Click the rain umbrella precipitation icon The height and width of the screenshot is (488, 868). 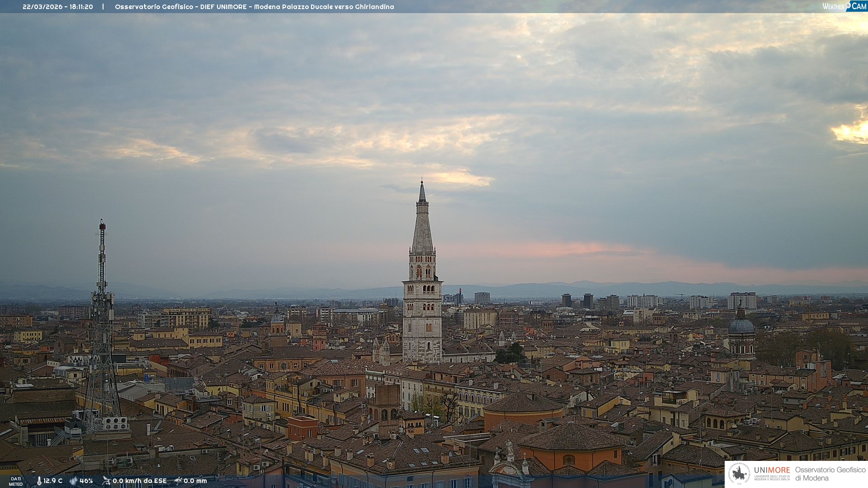(x=178, y=481)
